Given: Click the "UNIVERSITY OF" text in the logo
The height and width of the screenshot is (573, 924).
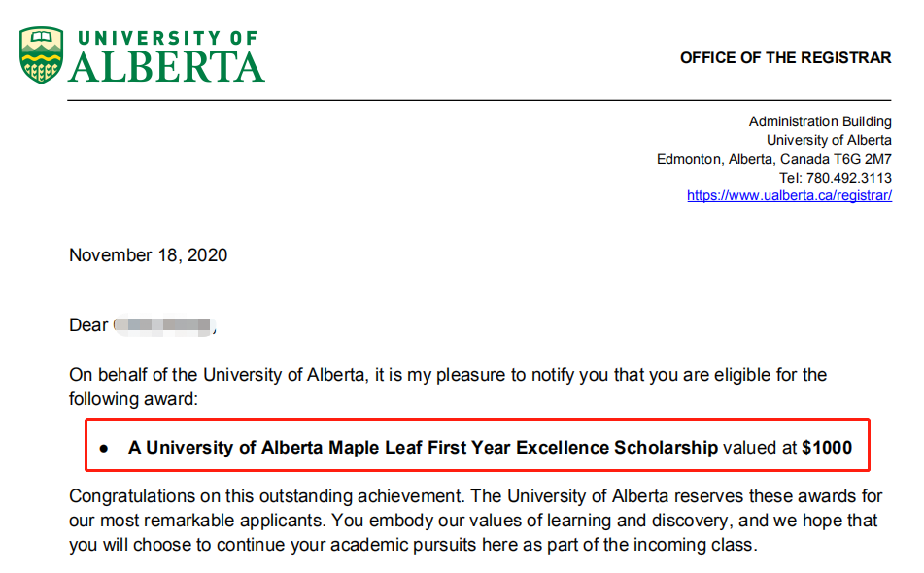Looking at the screenshot, I should tap(167, 38).
